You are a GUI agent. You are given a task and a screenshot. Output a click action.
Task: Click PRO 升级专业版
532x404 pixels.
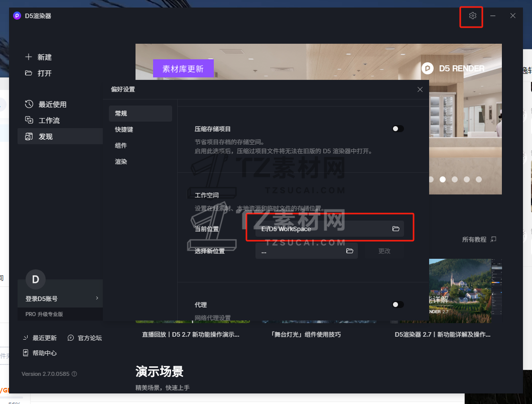(x=44, y=314)
